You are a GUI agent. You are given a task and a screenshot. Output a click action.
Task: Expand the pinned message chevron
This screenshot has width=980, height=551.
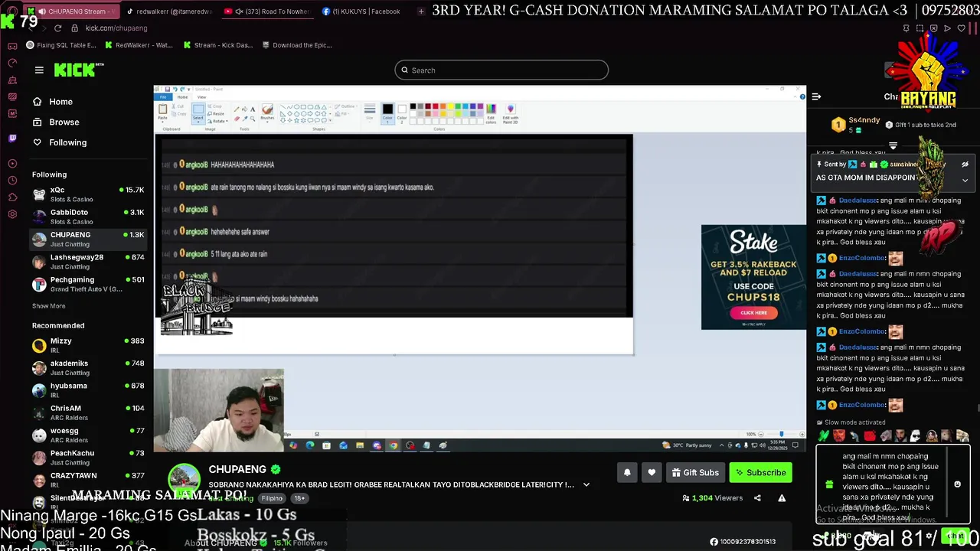[x=965, y=181]
